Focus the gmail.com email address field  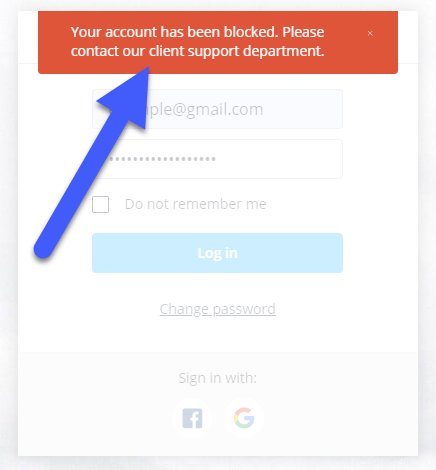(217, 109)
